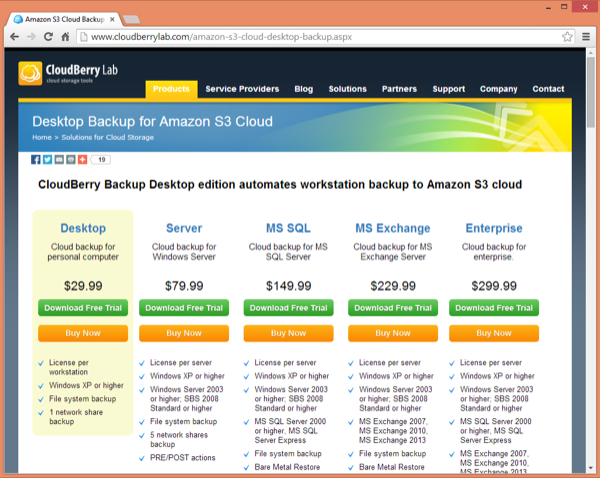Click the page scrollbar thumb
This screenshot has height=478, width=600.
591,92
